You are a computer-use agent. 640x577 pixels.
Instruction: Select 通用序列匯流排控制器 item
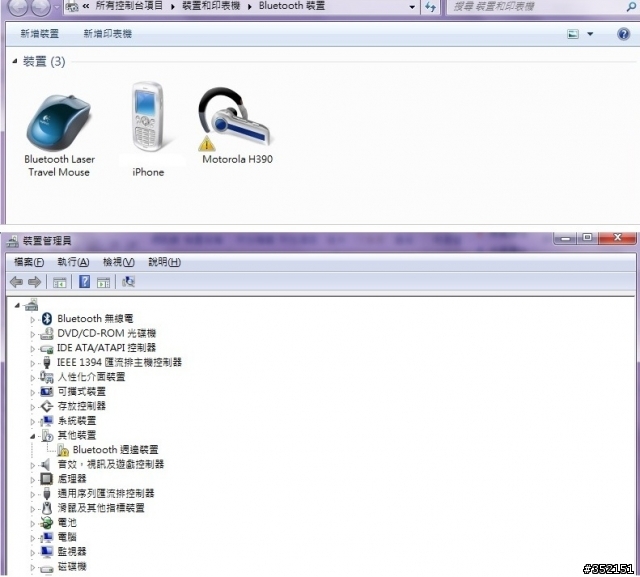coord(106,493)
